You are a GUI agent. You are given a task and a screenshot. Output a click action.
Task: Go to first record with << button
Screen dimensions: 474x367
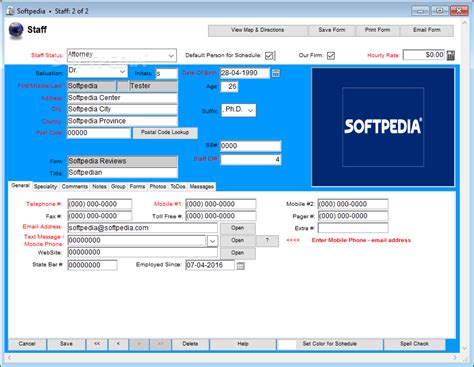point(97,344)
